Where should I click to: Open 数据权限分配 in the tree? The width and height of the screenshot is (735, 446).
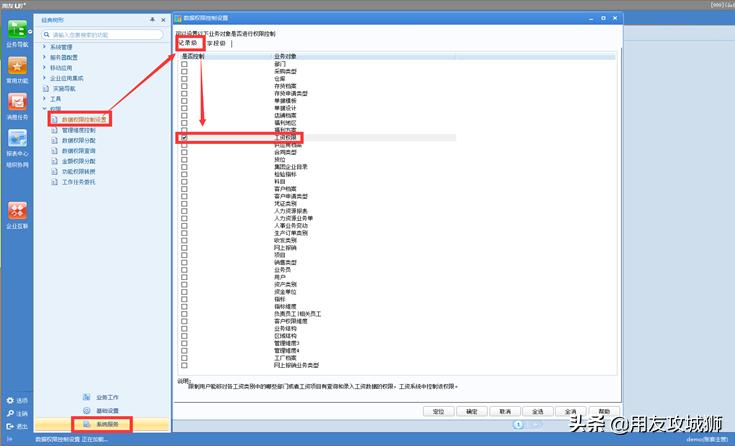pyautogui.click(x=79, y=140)
